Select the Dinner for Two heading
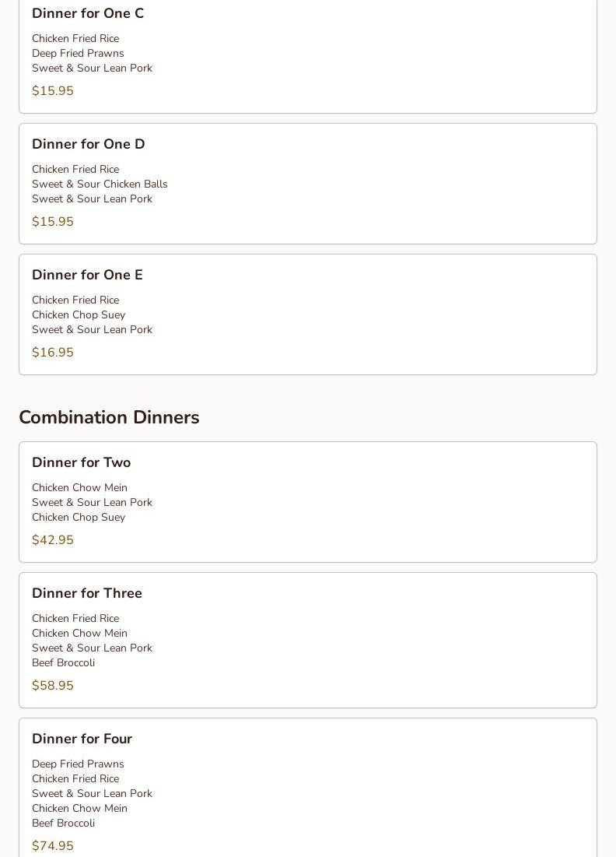The width and height of the screenshot is (616, 857). coord(82,462)
